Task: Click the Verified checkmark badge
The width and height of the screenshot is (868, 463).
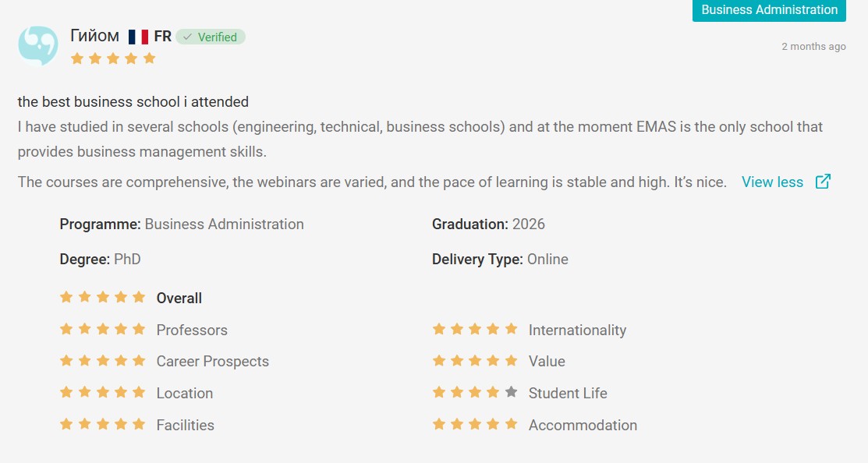Action: click(x=211, y=37)
